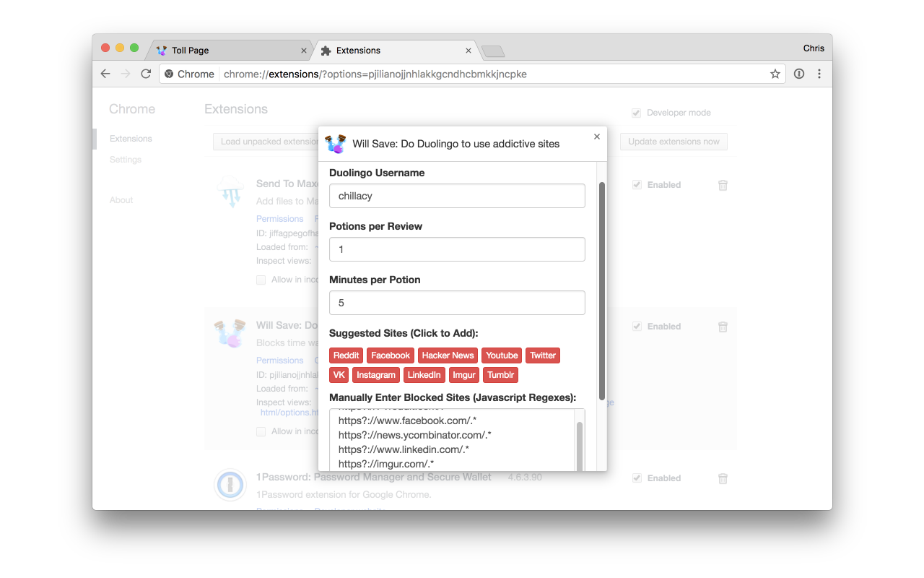Click the 1Password extension icon
This screenshot has height=578, width=924.
[x=230, y=485]
